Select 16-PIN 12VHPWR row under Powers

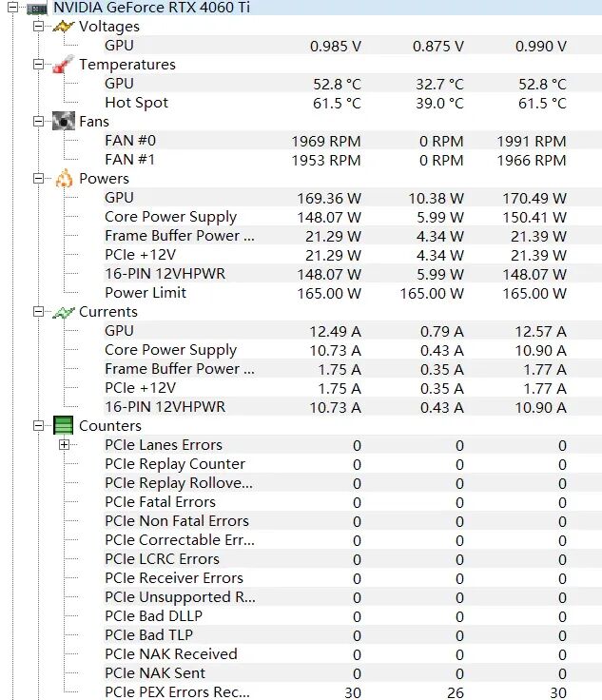[x=353, y=274]
